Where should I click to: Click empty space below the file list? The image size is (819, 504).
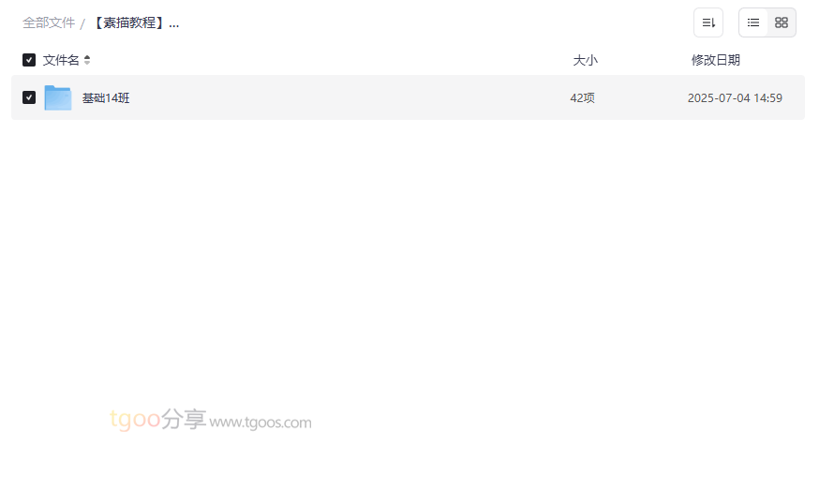(408, 261)
